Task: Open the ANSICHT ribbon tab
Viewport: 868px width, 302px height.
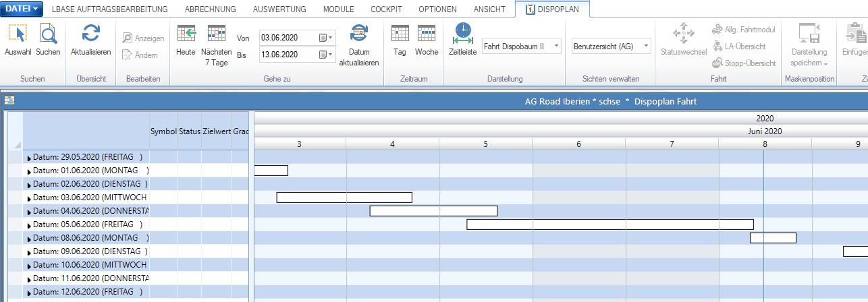Action: [x=489, y=9]
